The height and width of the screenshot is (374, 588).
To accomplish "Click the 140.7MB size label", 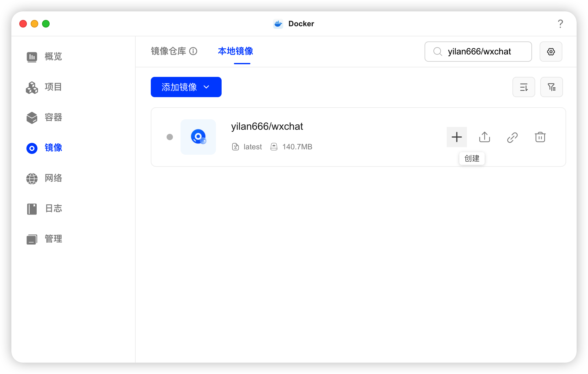I will [x=297, y=147].
